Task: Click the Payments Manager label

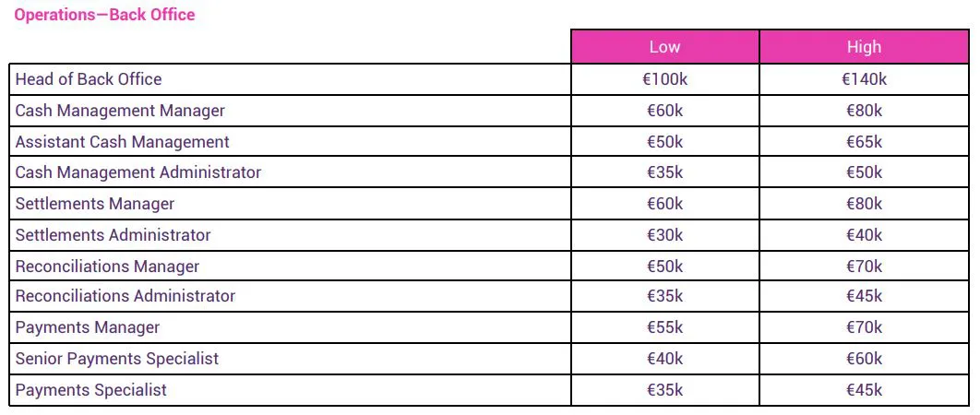Action: pyautogui.click(x=88, y=327)
